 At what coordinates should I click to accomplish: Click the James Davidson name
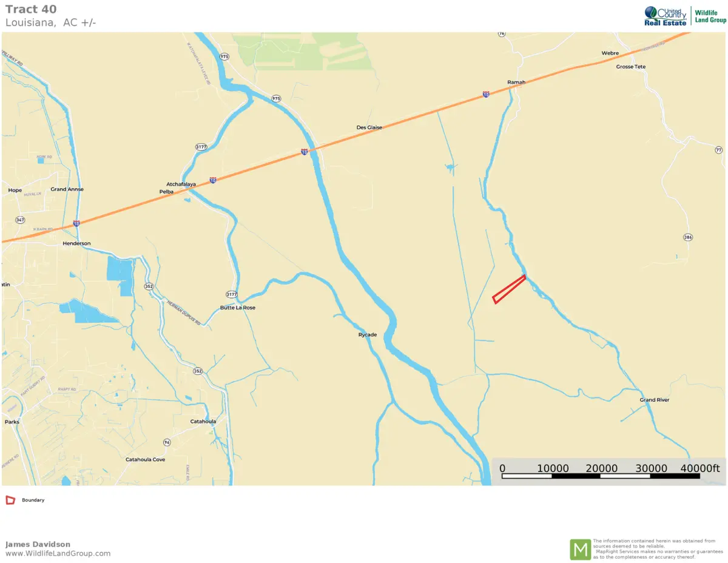pyautogui.click(x=38, y=544)
